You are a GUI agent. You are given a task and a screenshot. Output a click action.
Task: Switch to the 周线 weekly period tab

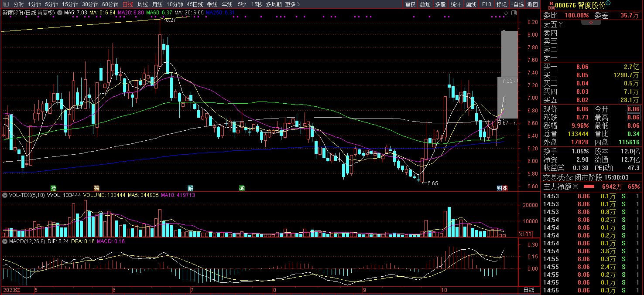[x=143, y=4]
